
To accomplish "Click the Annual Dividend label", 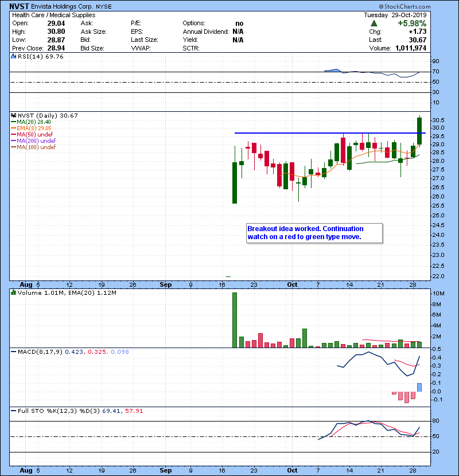I will (205, 32).
